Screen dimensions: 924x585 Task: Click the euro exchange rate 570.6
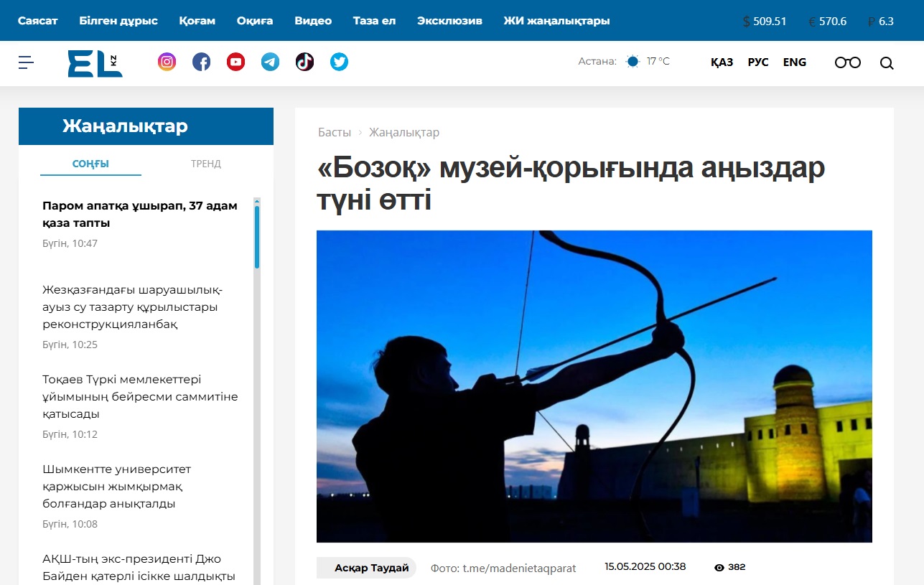828,22
